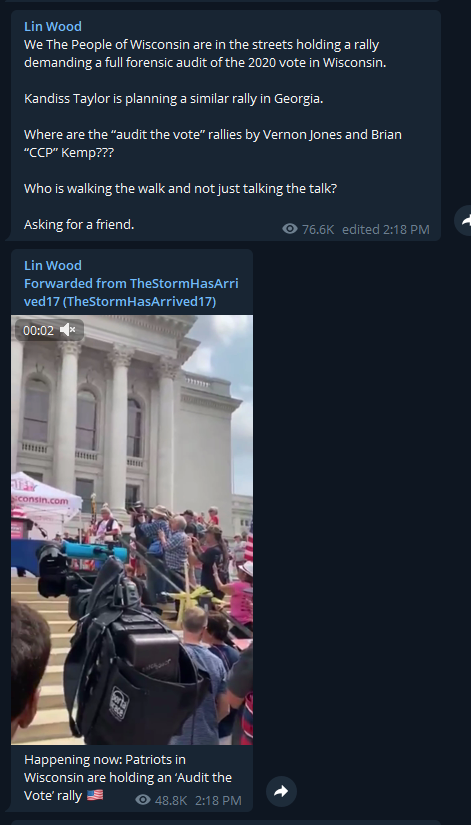Forward the Wisconsin rally video message

pos(281,791)
